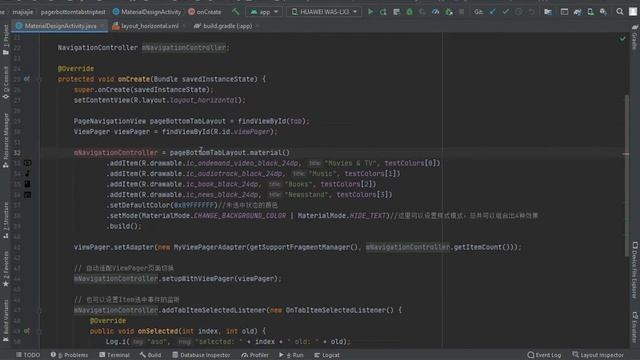The image size is (640, 360).
Task: Collapse the onSelected method fold marker
Action: (x=40, y=331)
